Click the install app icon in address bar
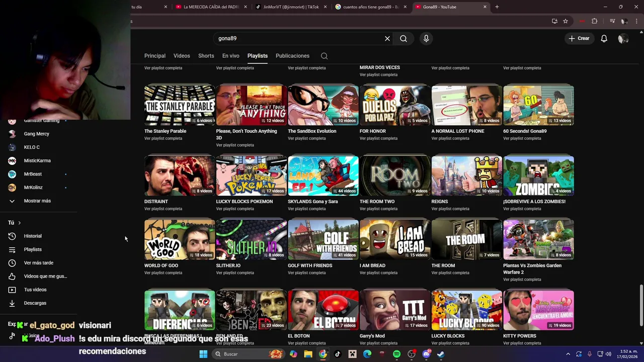Screen dimensions: 644x362 (554, 21)
